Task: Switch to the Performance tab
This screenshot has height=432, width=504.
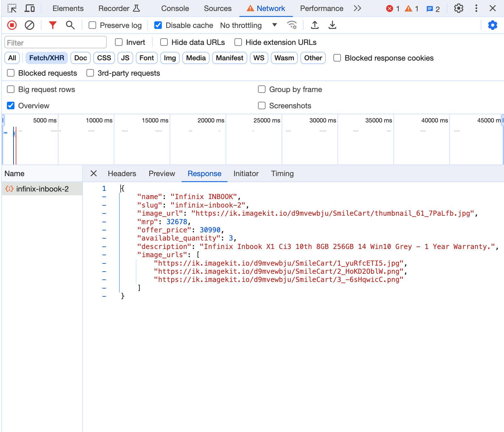Action: click(x=322, y=8)
